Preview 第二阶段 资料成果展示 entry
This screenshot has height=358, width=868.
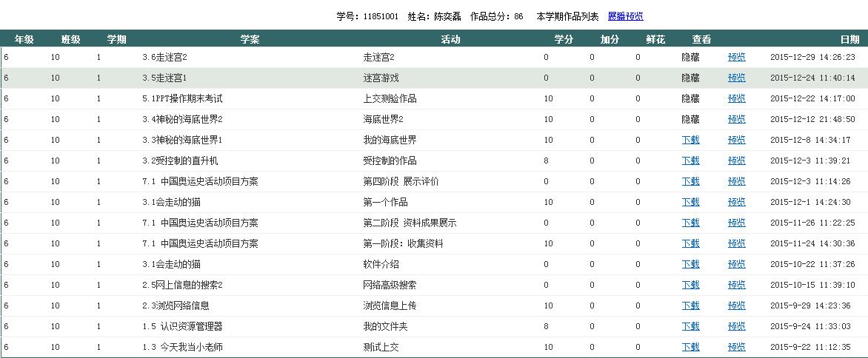[x=736, y=223]
